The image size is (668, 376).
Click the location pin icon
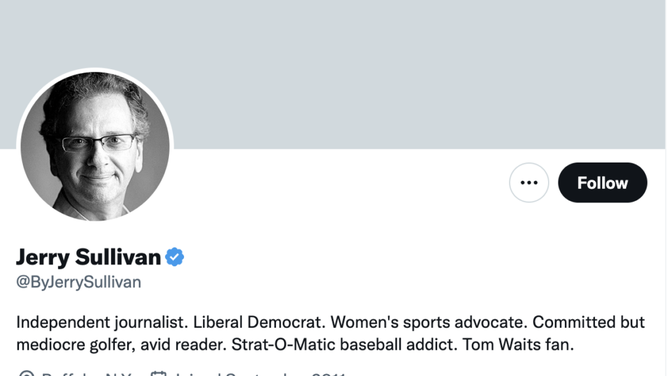tap(26, 373)
